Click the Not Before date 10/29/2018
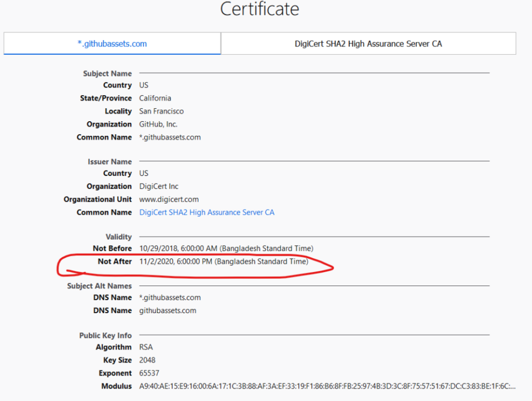This screenshot has height=401, width=532. pyautogui.click(x=227, y=249)
